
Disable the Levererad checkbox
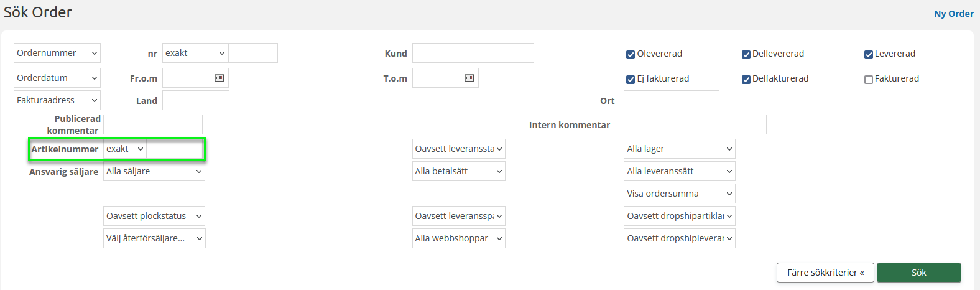click(869, 55)
